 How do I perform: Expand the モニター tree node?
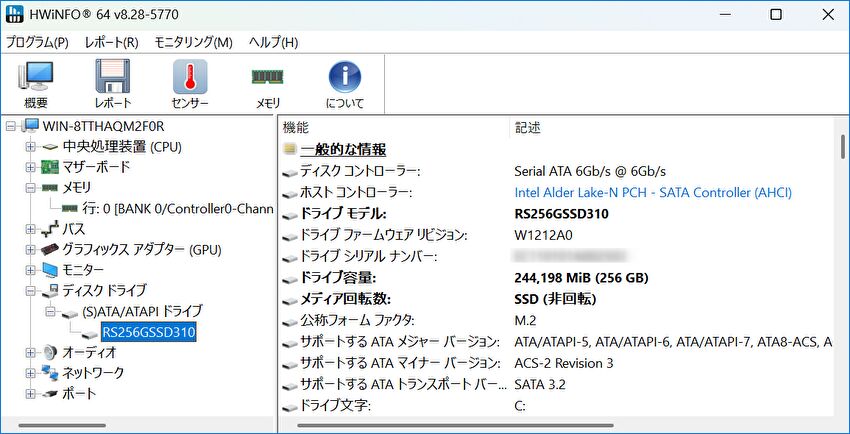tap(30, 270)
